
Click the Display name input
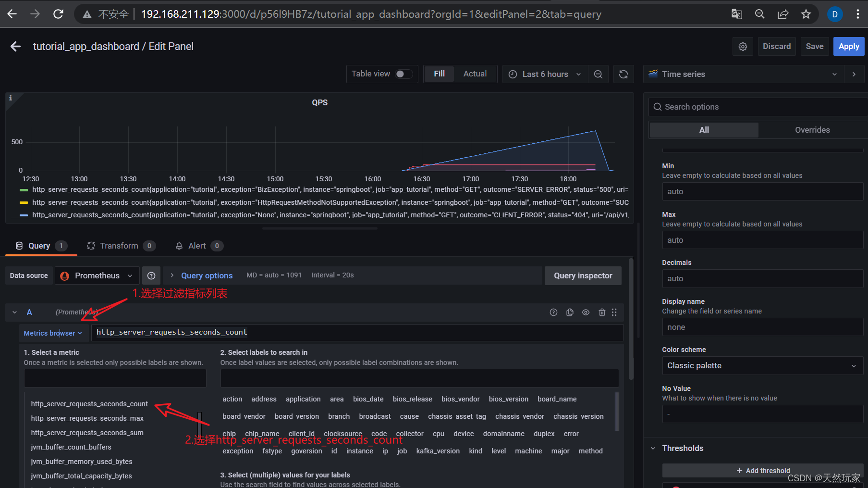click(x=762, y=327)
